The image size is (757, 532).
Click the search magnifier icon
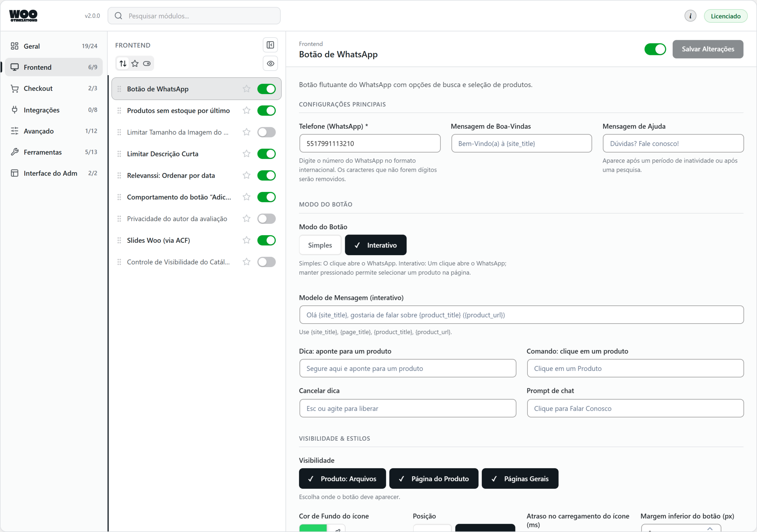pos(118,16)
